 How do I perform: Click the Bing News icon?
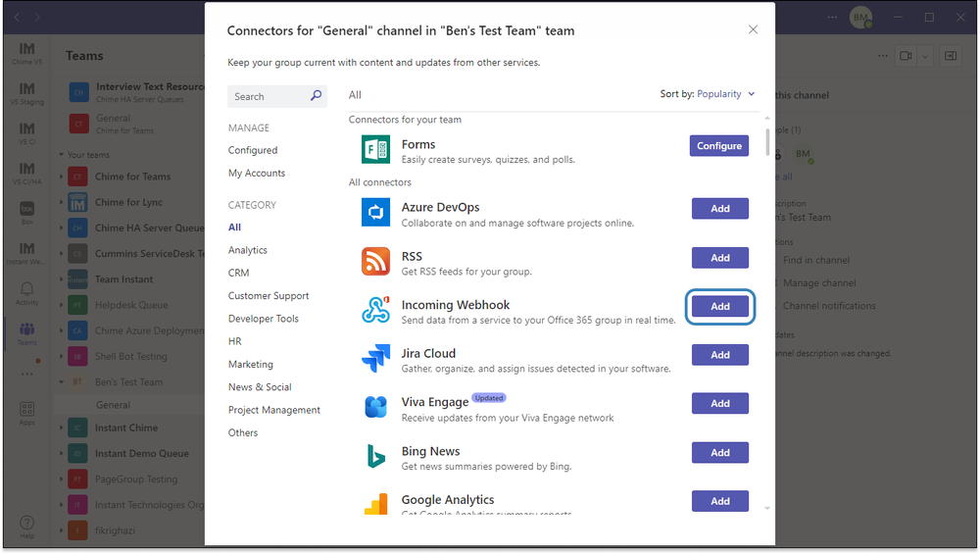pos(375,456)
